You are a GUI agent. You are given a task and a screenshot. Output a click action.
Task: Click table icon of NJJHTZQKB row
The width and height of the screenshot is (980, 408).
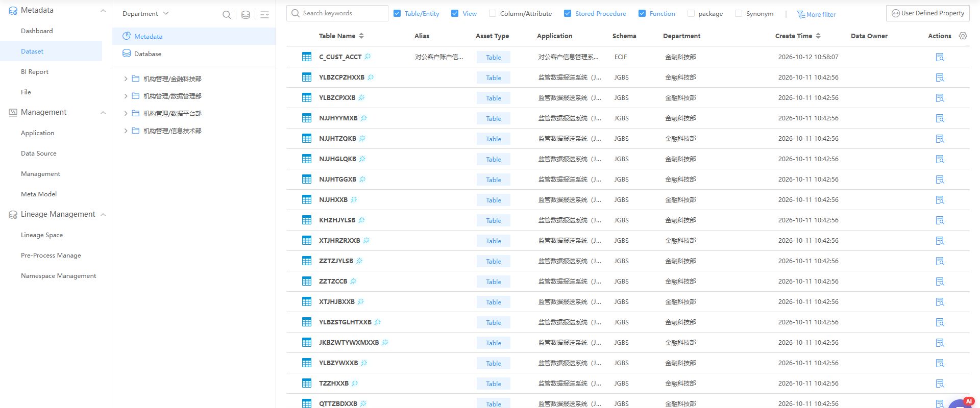(307, 138)
